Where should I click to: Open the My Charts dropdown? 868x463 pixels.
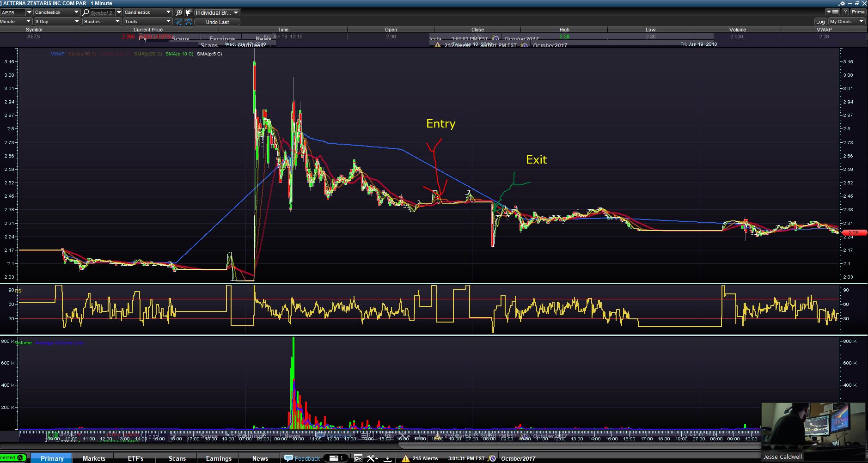[x=847, y=22]
